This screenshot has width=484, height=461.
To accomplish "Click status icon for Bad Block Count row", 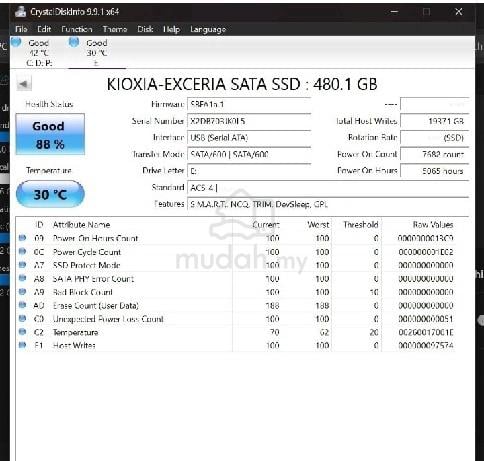I will pyautogui.click(x=22, y=292).
